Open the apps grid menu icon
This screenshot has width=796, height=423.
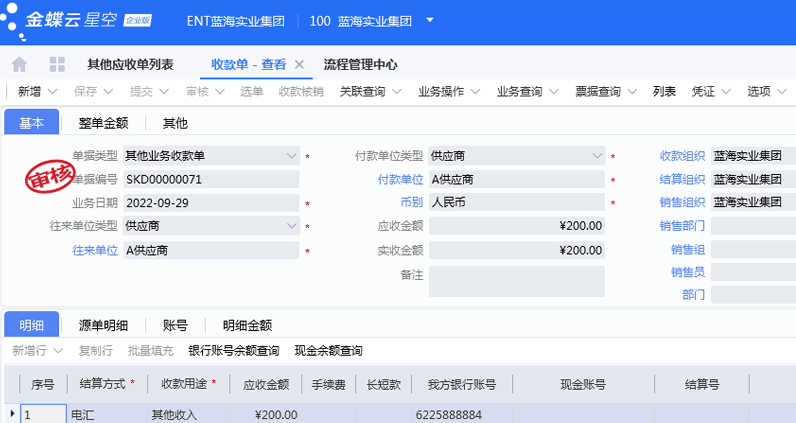coord(56,65)
